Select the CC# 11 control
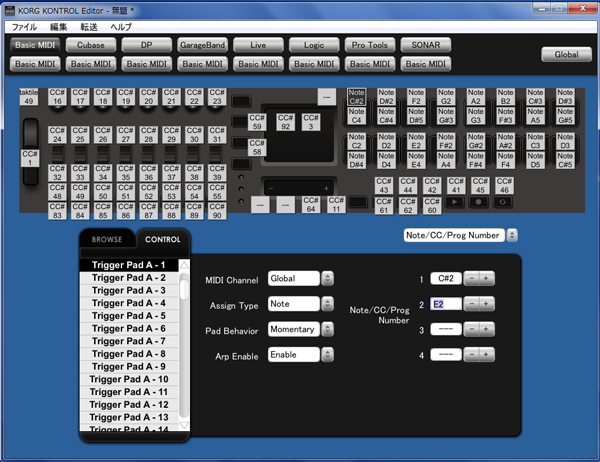Viewport: 600px width, 462px height. pos(336,205)
